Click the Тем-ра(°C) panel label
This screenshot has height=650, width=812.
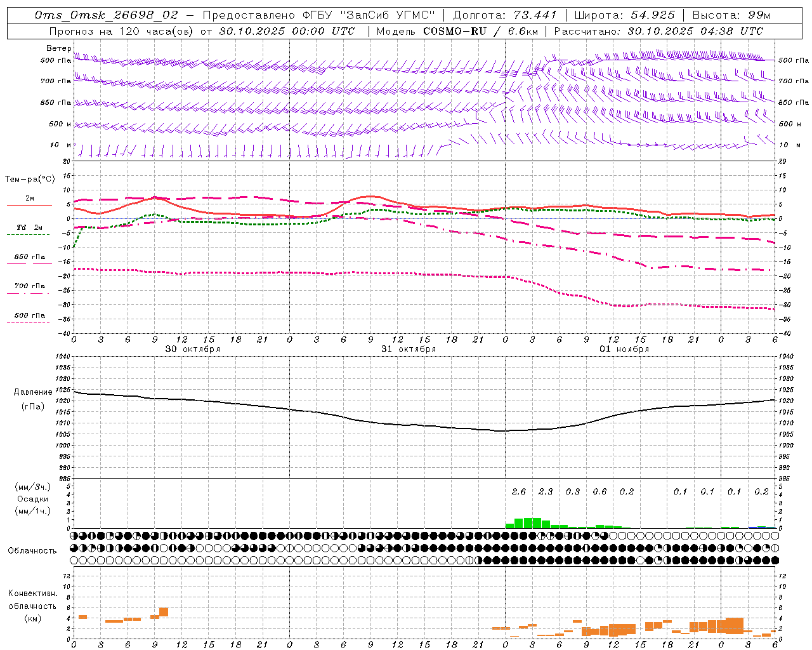click(30, 180)
